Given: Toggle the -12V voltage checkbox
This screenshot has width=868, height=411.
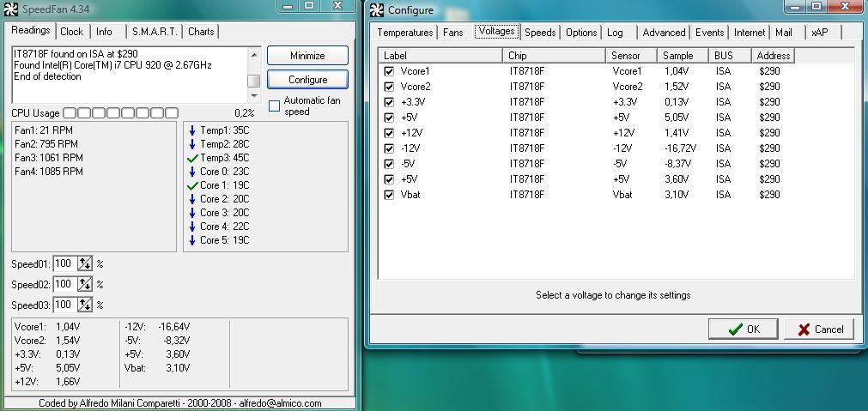Looking at the screenshot, I should pyautogui.click(x=389, y=148).
